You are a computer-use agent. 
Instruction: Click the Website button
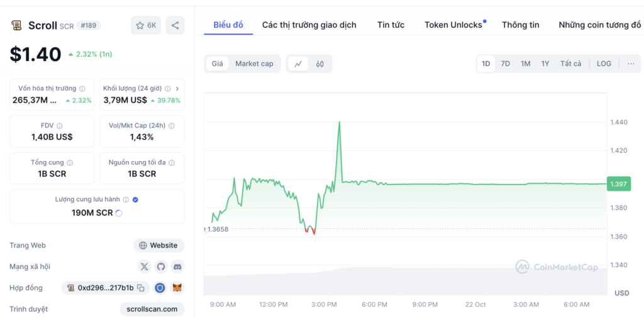point(159,246)
